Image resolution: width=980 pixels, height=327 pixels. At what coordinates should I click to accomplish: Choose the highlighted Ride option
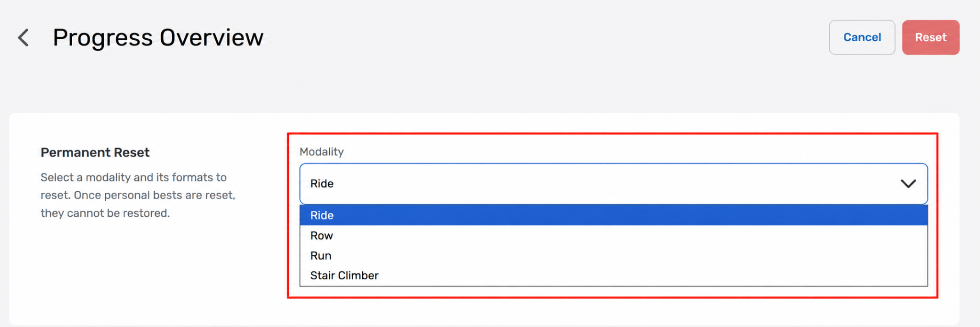click(613, 215)
